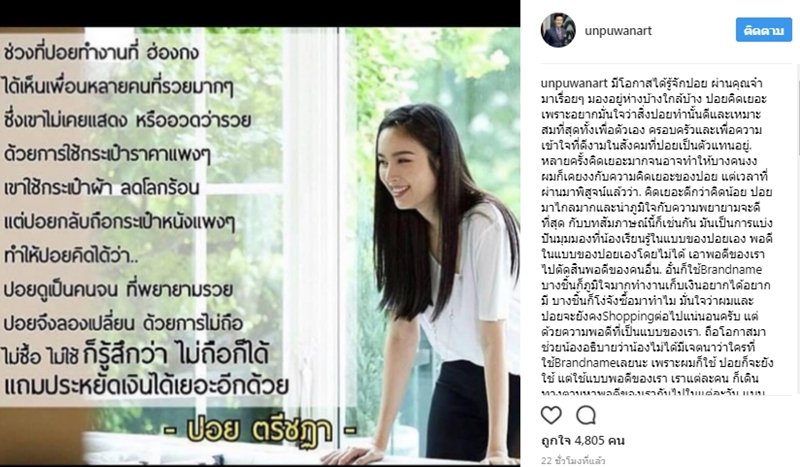Image resolution: width=800 pixels, height=467 pixels.
Task: Open the post's 22 ชั่วโมงที่แล้ว timestamp
Action: pos(573,460)
